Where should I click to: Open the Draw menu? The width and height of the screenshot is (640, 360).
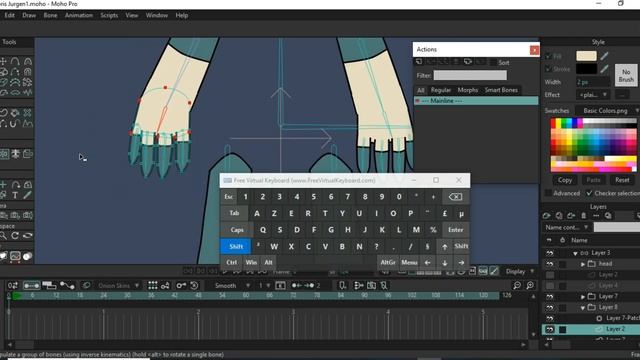point(29,15)
